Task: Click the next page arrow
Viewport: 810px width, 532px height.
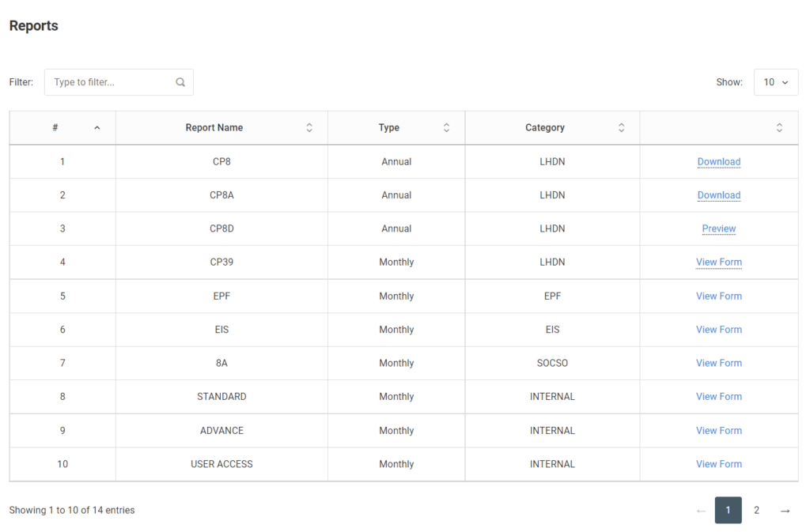Action: click(785, 511)
